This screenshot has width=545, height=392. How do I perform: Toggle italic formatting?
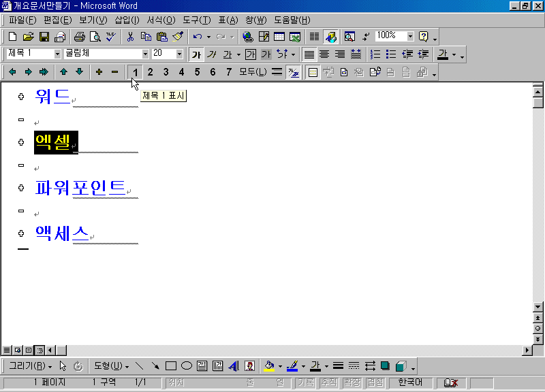pos(212,54)
